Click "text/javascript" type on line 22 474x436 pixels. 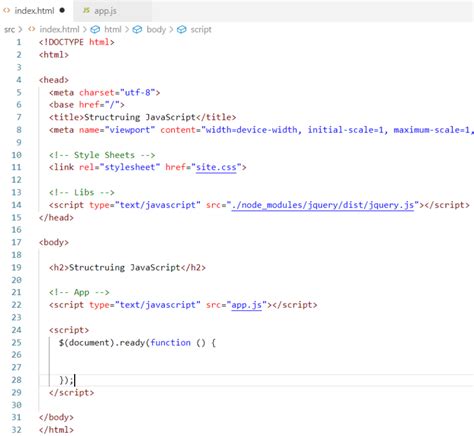158,305
